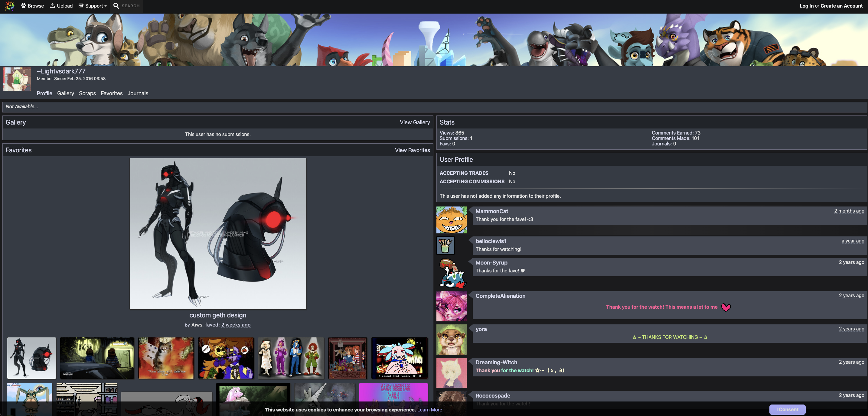The height and width of the screenshot is (416, 868).
Task: Open the dark forest car scene thumbnail
Action: tap(97, 358)
